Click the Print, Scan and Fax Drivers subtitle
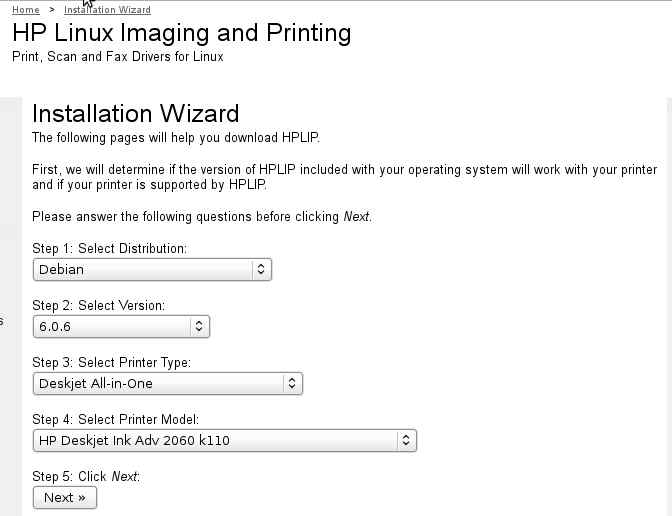672x516 pixels. pyautogui.click(x=117, y=57)
